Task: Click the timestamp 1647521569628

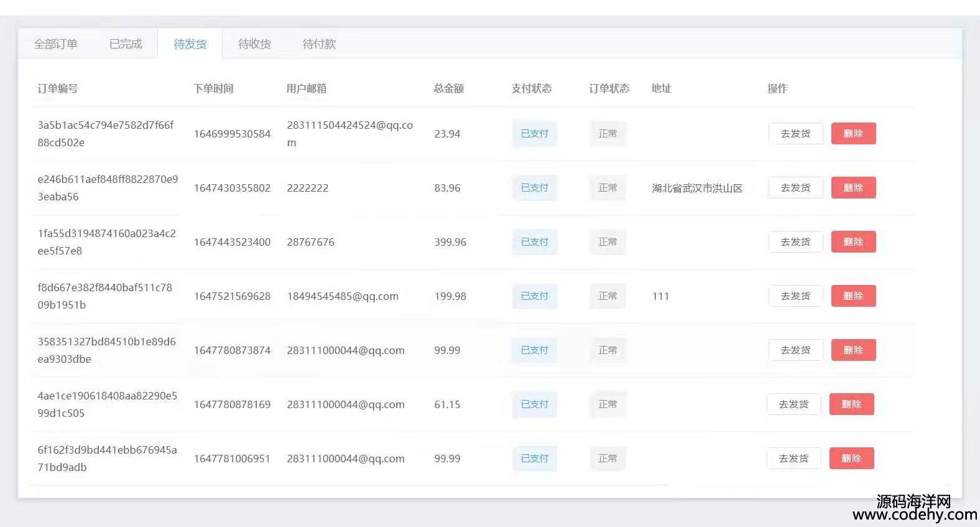Action: (x=232, y=296)
